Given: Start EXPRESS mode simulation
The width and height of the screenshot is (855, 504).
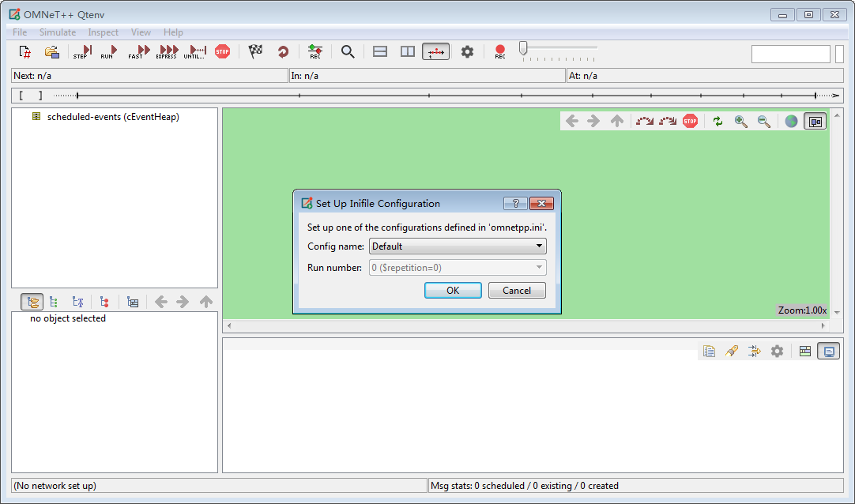Looking at the screenshot, I should (166, 51).
